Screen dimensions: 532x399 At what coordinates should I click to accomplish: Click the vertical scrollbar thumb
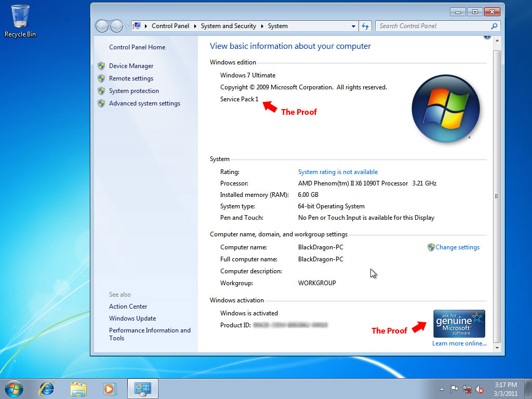point(497,196)
